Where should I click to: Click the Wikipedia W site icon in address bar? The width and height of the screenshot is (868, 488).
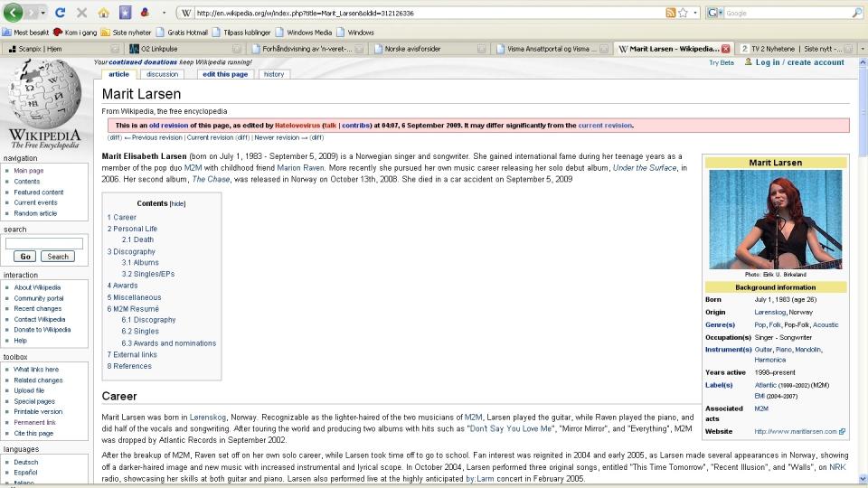click(x=186, y=13)
